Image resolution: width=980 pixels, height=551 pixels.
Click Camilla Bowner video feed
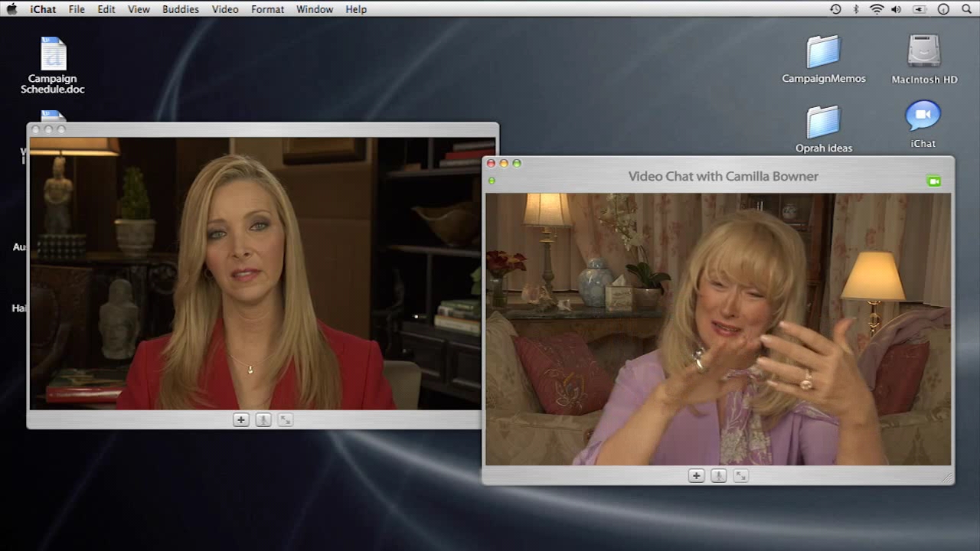[x=718, y=329]
